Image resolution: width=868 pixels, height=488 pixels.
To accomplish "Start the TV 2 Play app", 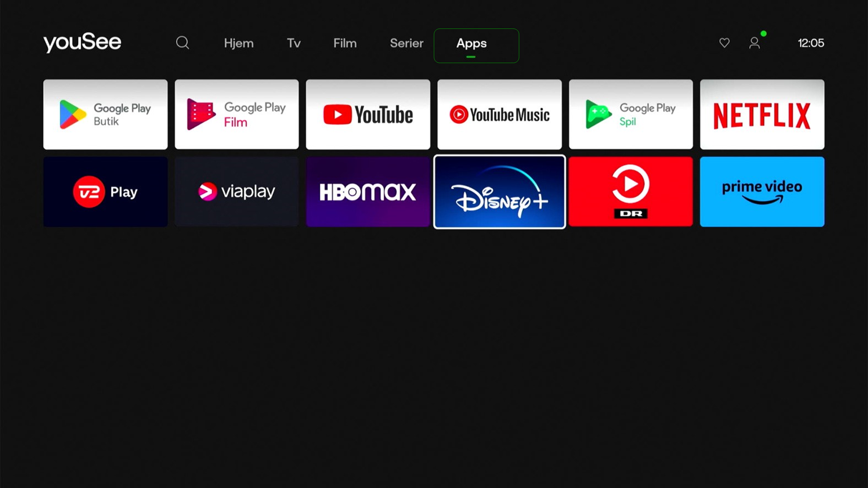I will [x=105, y=192].
